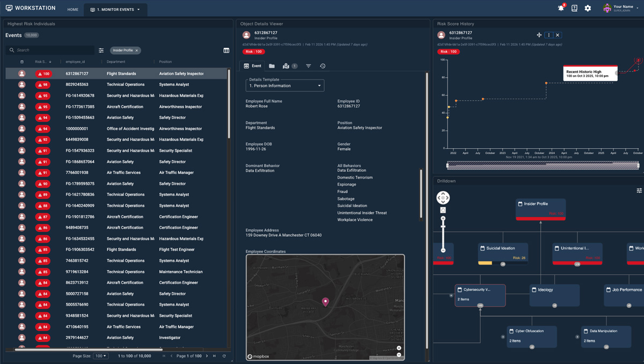This screenshot has height=364, width=644.
Task: Click the map location pin marker
Action: [325, 302]
